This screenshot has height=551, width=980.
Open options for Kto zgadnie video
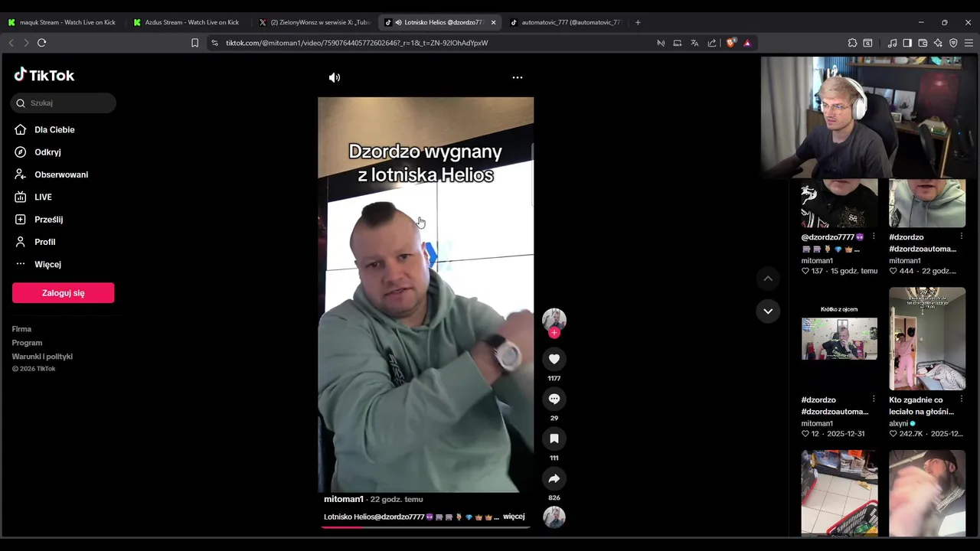962,399
